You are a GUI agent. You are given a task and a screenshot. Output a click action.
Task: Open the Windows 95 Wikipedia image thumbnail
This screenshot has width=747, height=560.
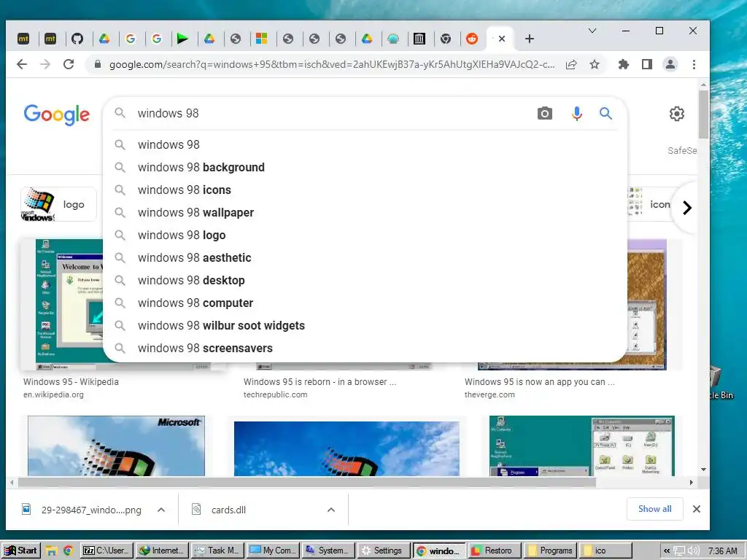[69, 305]
